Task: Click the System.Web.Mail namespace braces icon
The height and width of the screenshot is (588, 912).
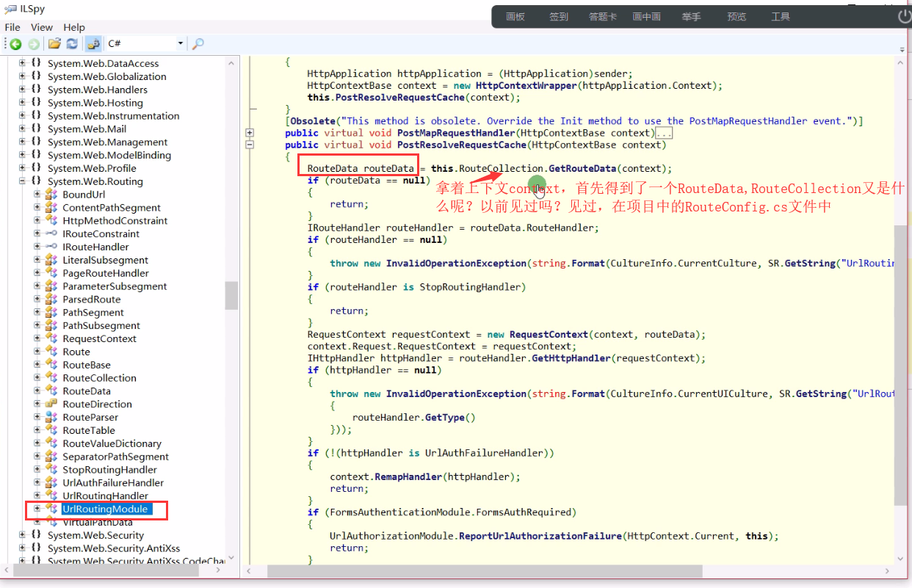Action: 36,128
